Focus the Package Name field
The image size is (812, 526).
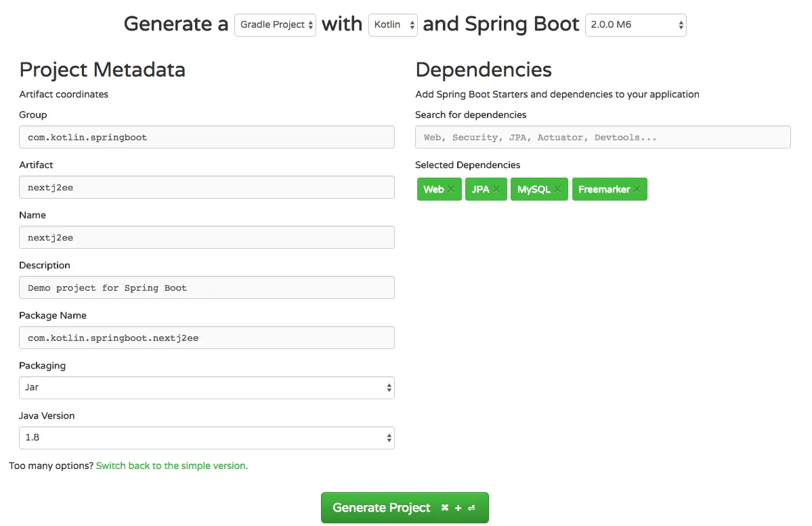pos(207,338)
